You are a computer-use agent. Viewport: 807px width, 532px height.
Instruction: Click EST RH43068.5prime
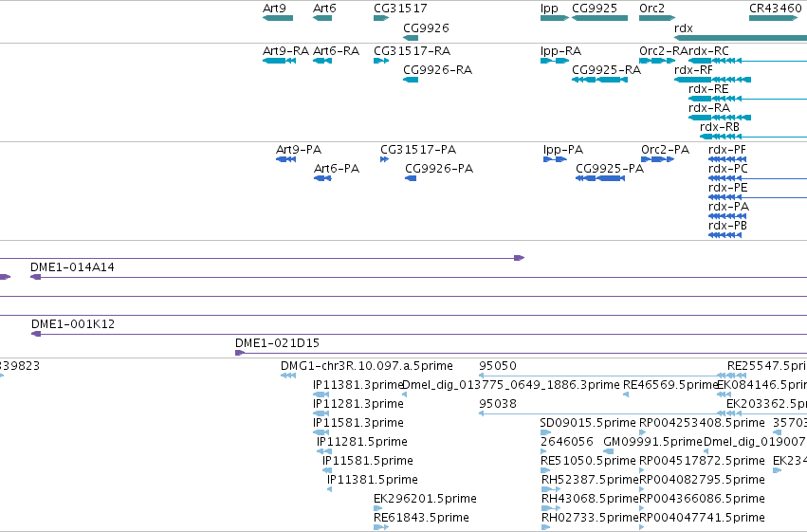click(x=551, y=508)
